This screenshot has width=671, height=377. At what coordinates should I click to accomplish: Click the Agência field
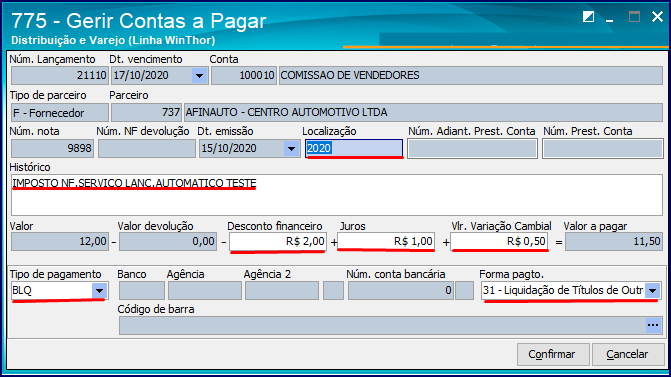click(205, 291)
